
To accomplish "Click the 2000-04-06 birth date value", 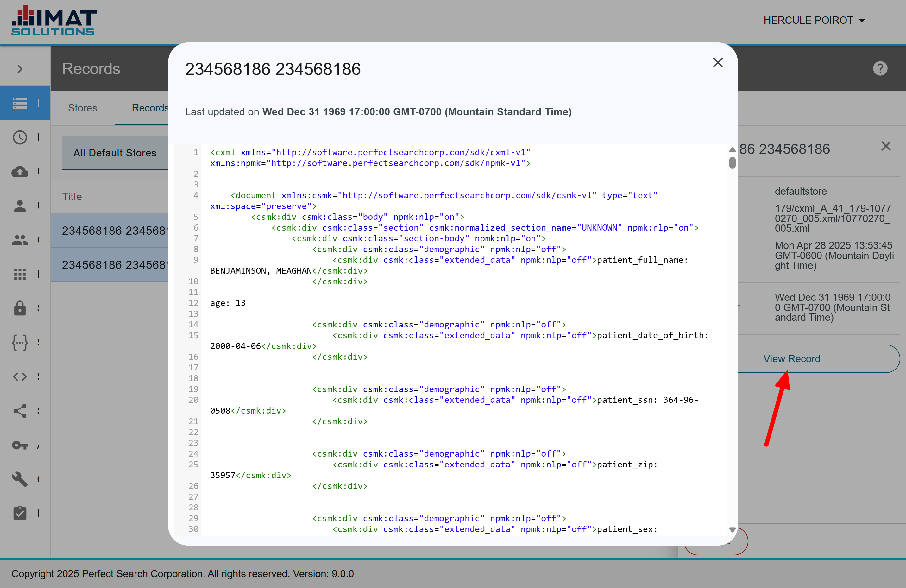I will pos(235,346).
